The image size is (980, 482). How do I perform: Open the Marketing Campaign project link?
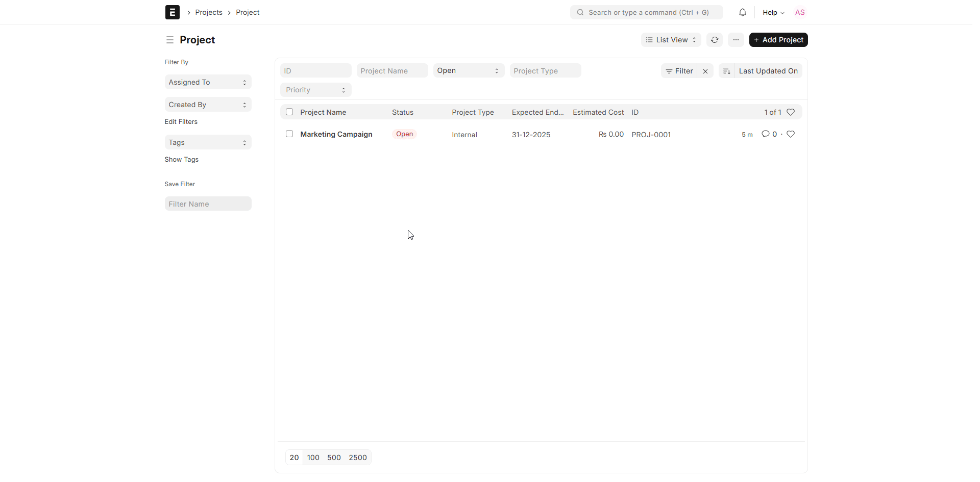336,134
